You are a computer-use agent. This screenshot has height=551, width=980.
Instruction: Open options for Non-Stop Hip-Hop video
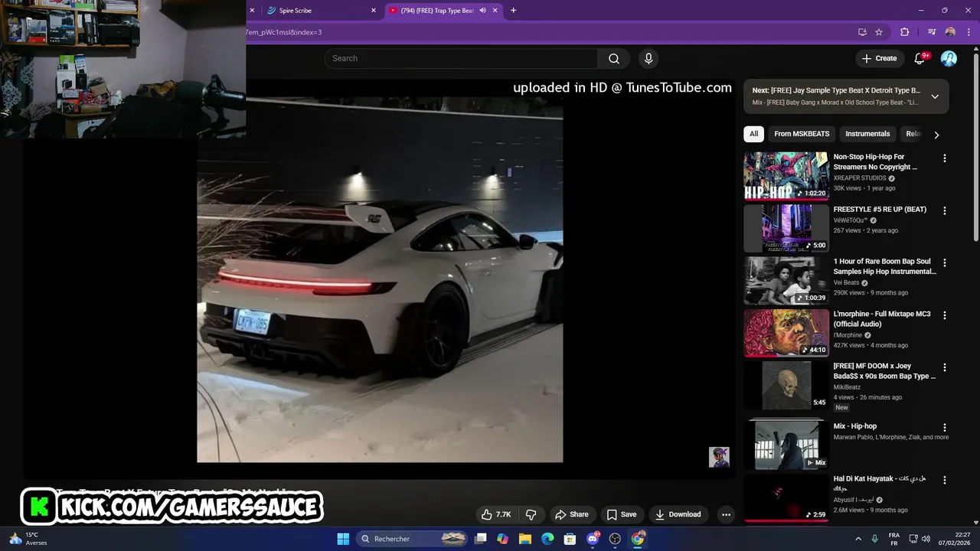pos(944,158)
